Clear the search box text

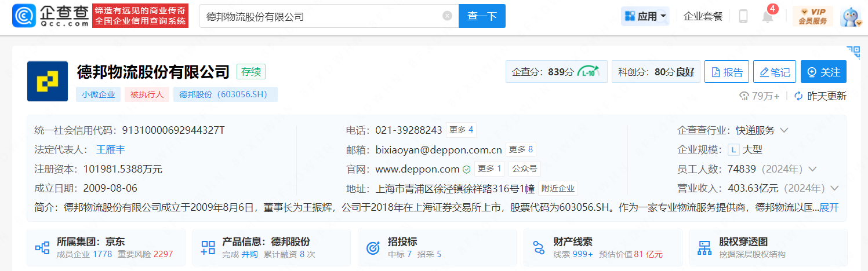click(447, 16)
